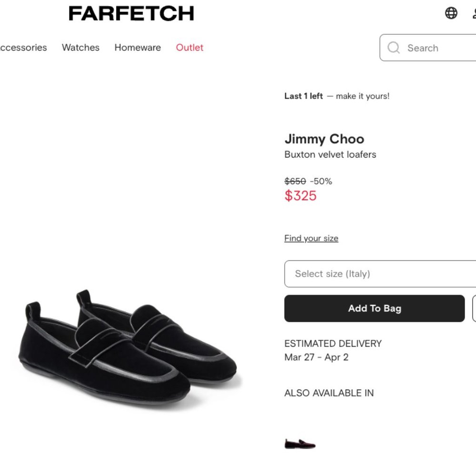Open the Outlet section
Viewport: 476px width, 476px height.
click(x=189, y=48)
